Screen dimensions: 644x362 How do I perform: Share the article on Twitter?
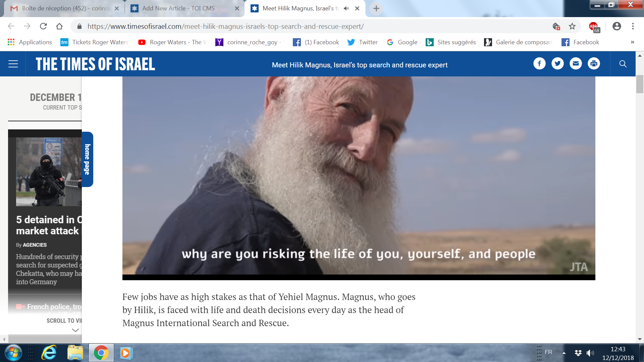click(557, 63)
